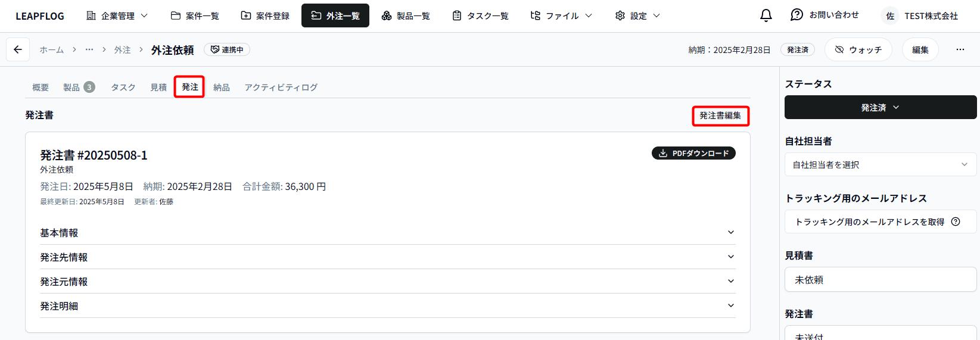Viewport: 980px width, 340px height.
Task: Click the ウォッチ button
Action: (858, 49)
